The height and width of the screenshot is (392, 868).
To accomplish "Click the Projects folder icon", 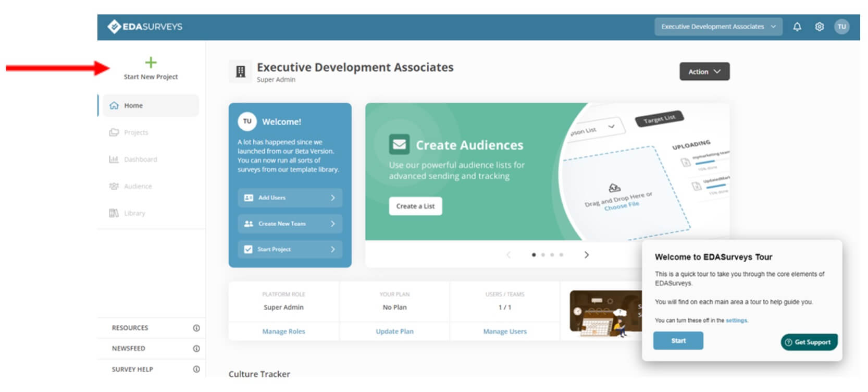I will click(x=114, y=132).
